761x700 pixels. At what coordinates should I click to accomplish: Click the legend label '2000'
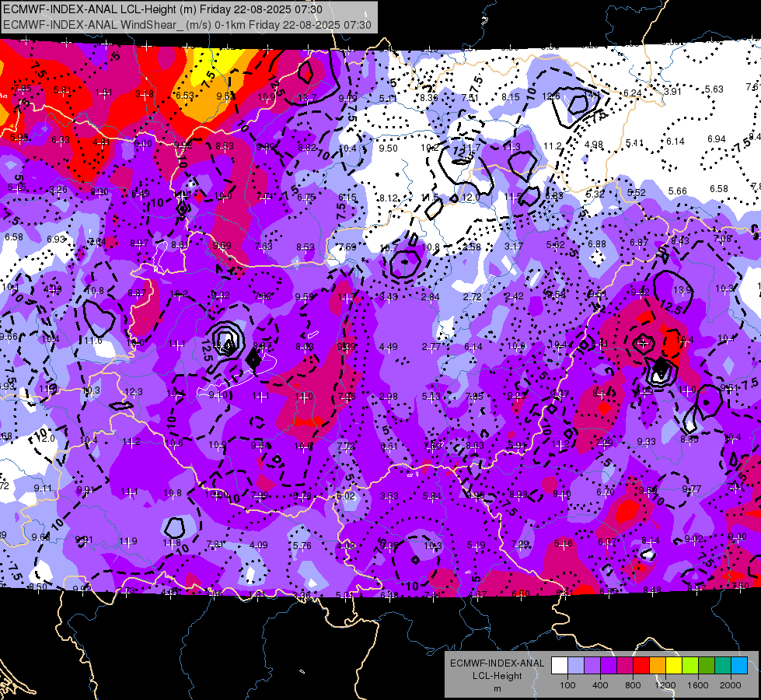coord(731,685)
